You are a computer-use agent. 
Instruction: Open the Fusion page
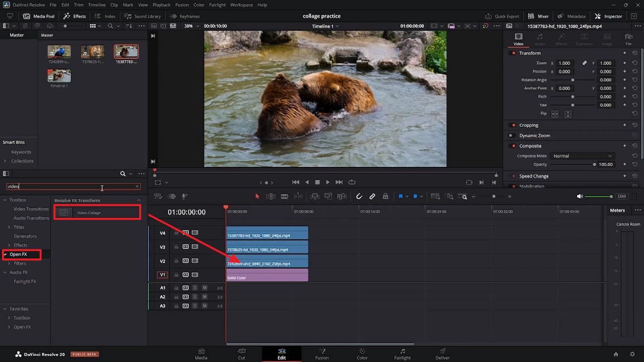pyautogui.click(x=322, y=354)
